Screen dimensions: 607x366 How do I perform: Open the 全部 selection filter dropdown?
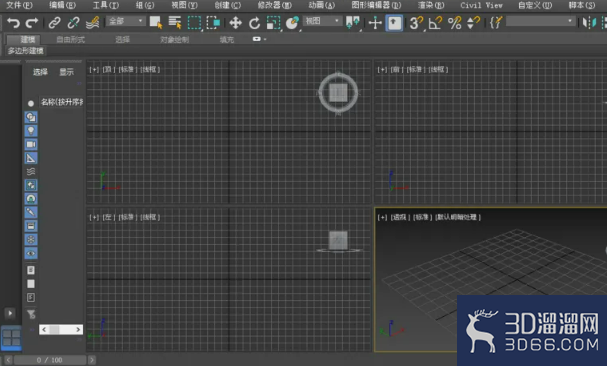(x=125, y=21)
